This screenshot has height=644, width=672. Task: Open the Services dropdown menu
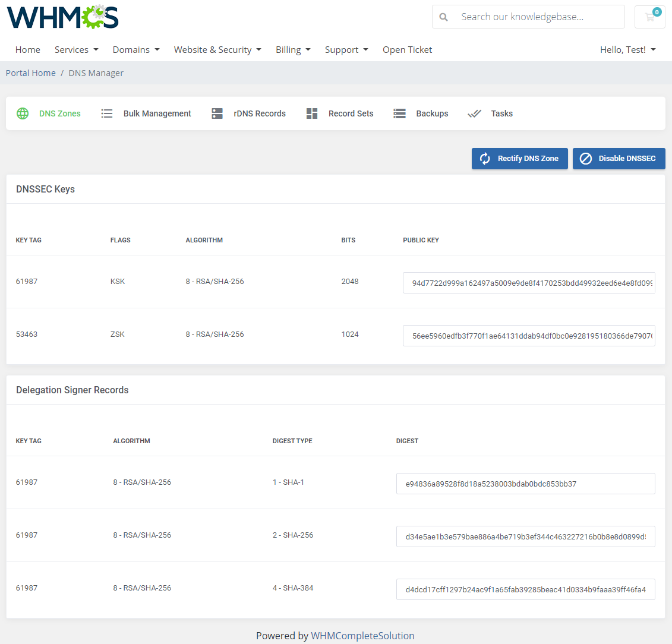click(76, 49)
